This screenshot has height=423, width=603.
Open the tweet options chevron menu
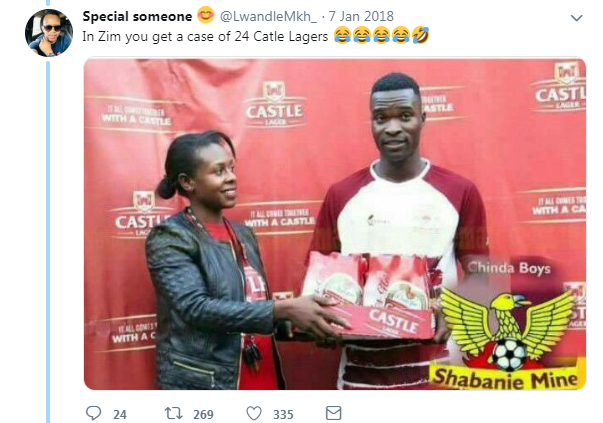(x=576, y=18)
